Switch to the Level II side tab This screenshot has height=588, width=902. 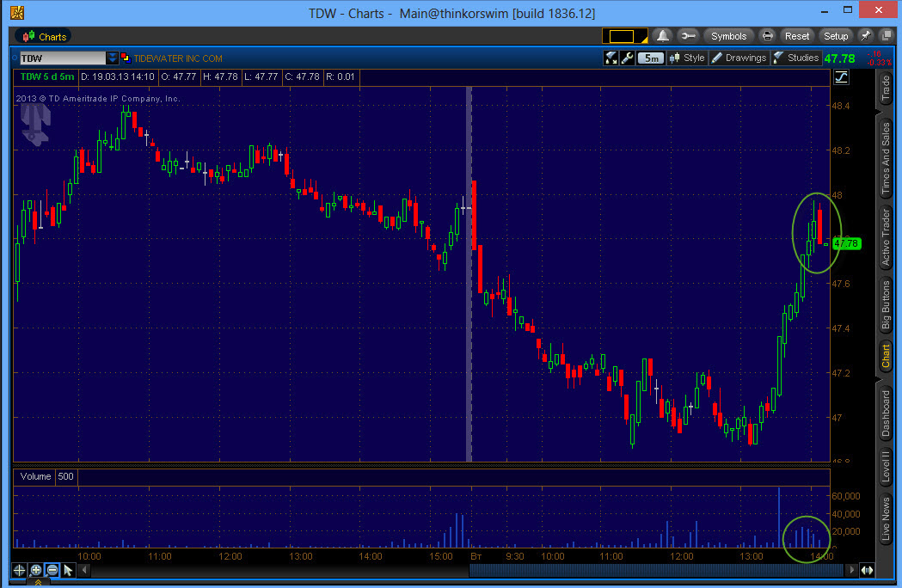click(x=885, y=465)
